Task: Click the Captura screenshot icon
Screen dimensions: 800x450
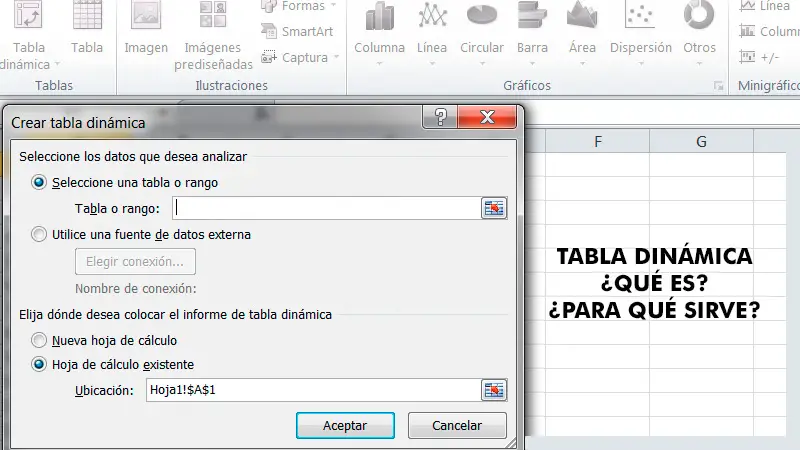Action: tap(269, 57)
